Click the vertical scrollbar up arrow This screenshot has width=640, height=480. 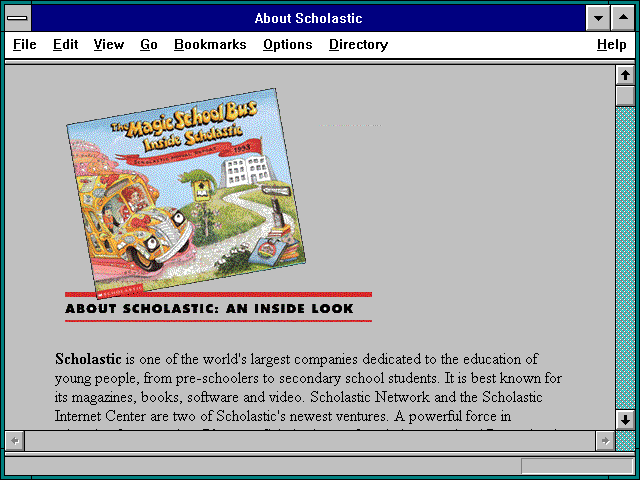[625, 75]
